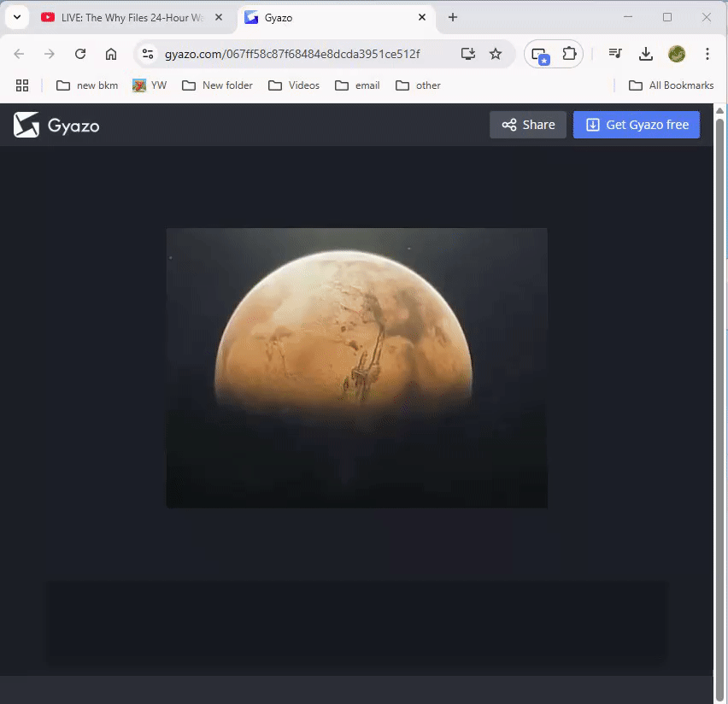
Task: Expand the email bookmark folder
Action: tap(357, 85)
